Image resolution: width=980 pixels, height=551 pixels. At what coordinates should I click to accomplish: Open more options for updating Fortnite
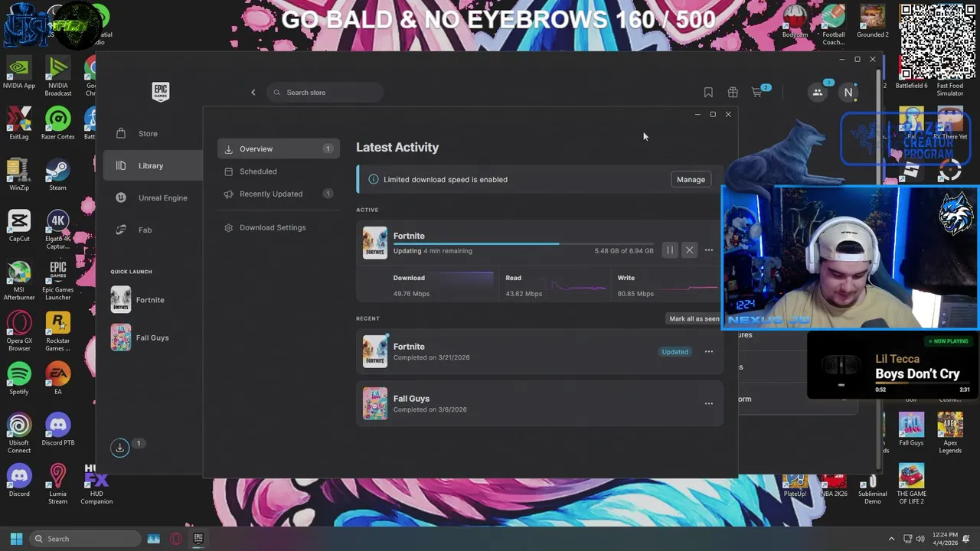pyautogui.click(x=709, y=250)
